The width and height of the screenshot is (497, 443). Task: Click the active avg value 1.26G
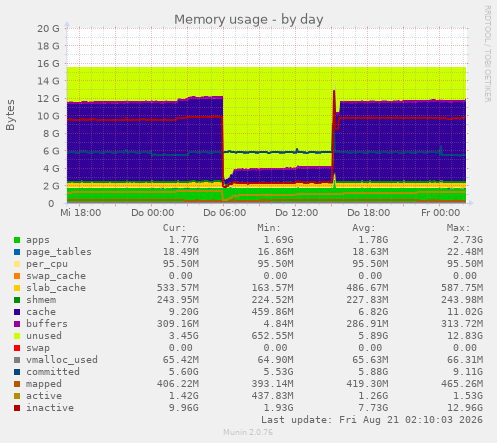[373, 396]
